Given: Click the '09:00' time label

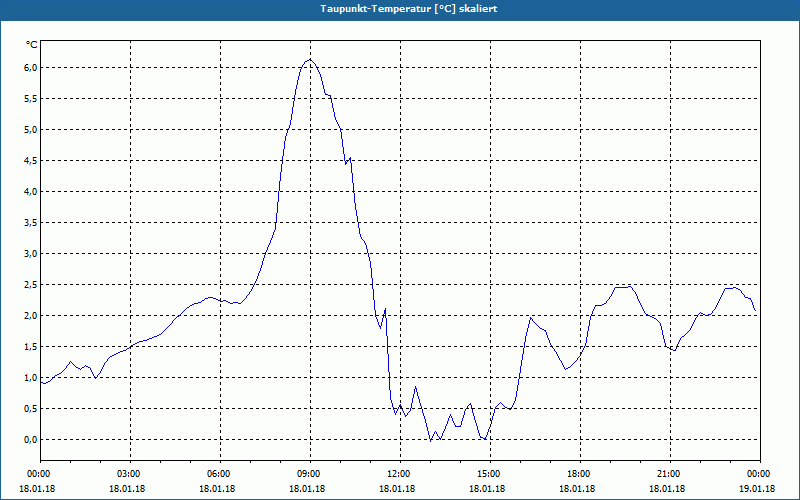Looking at the screenshot, I should tap(307, 474).
